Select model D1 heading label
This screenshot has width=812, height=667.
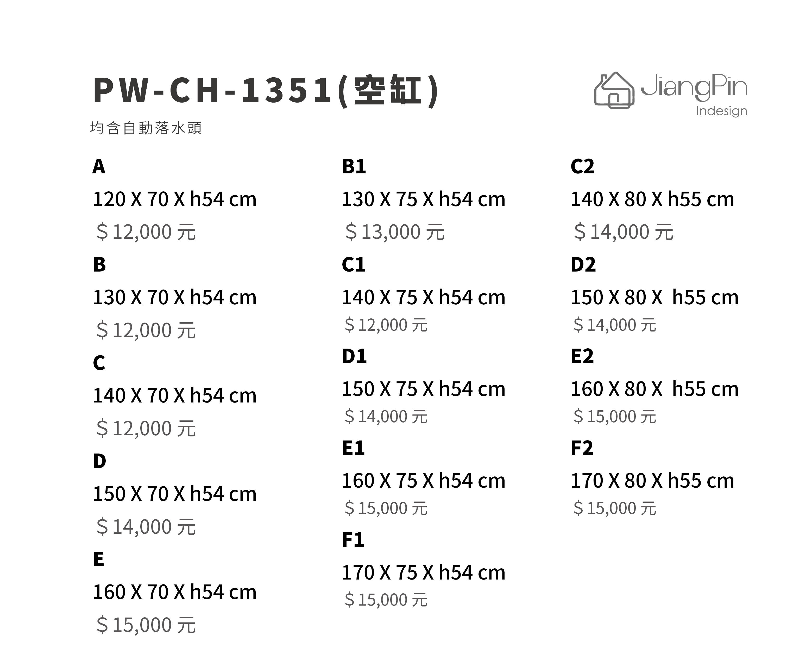point(354,357)
